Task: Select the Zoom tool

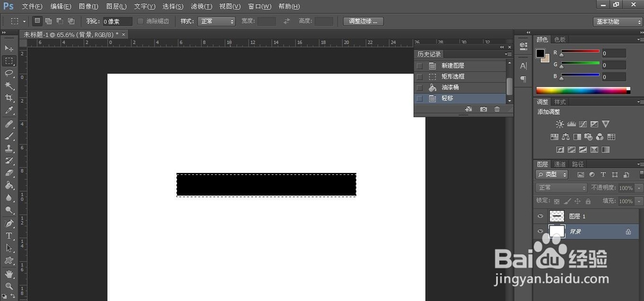Action: click(9, 286)
